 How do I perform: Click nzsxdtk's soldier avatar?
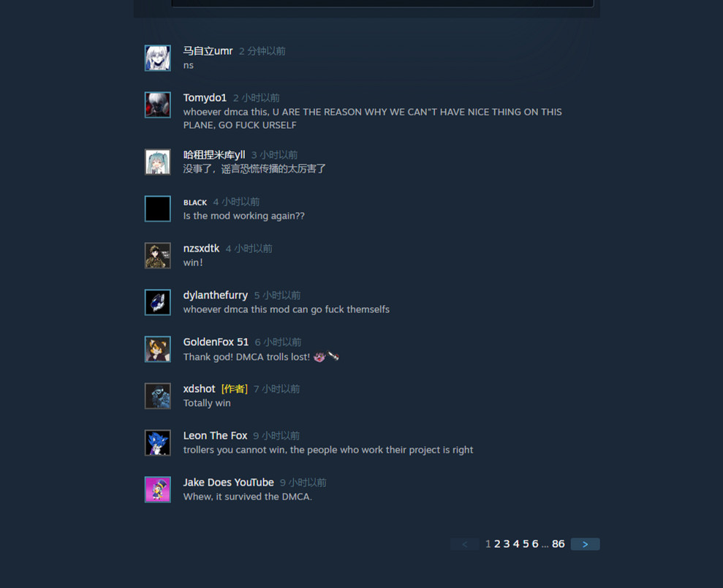point(158,255)
